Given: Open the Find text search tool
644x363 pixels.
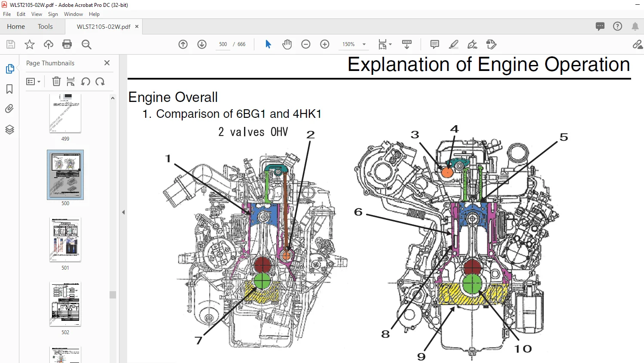Looking at the screenshot, I should (86, 44).
